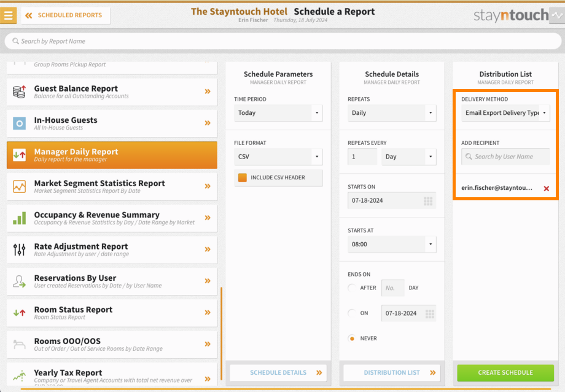
Task: Select the Ends On date radio button
Action: 352,313
